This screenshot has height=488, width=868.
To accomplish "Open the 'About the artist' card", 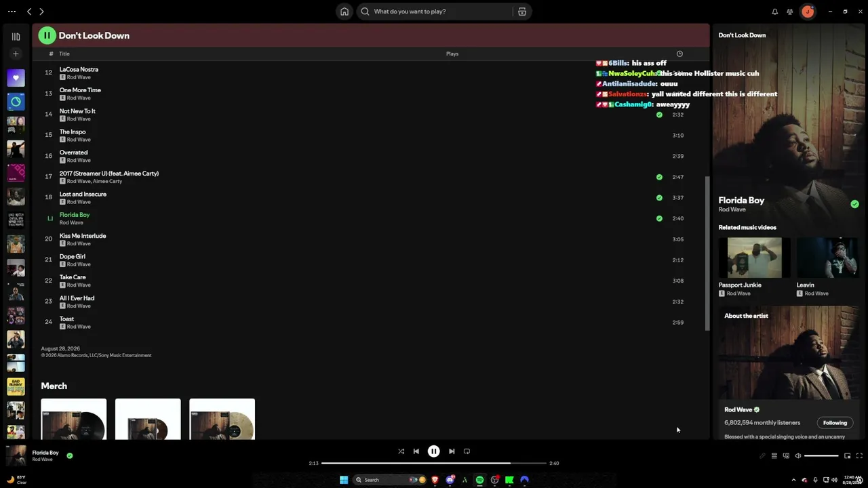I will [789, 371].
